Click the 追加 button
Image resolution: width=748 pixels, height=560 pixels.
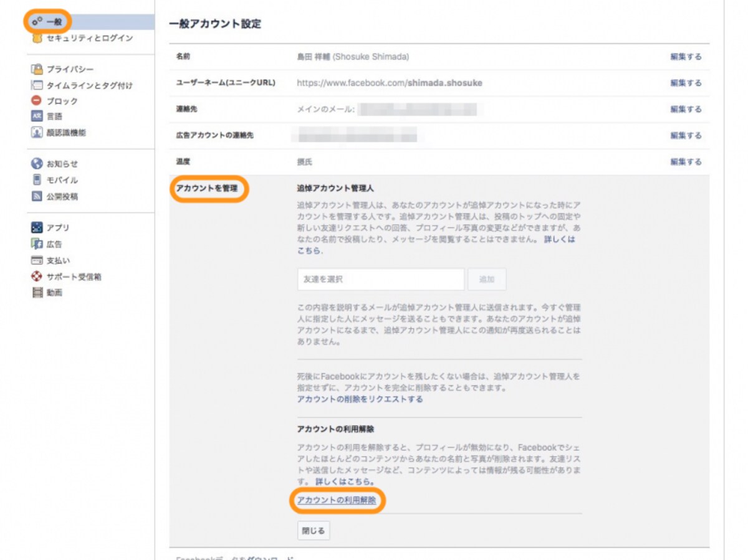pyautogui.click(x=487, y=280)
